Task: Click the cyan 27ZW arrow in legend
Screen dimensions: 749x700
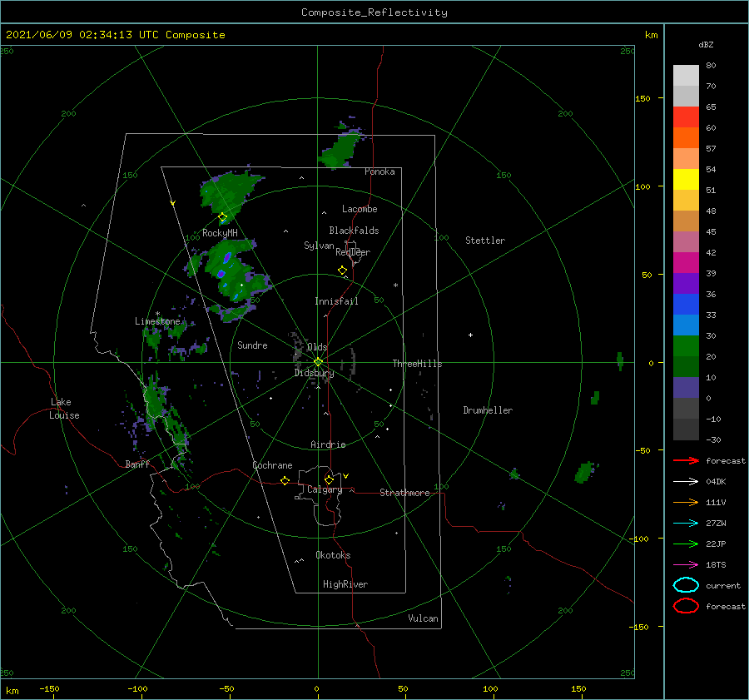Action: click(686, 524)
